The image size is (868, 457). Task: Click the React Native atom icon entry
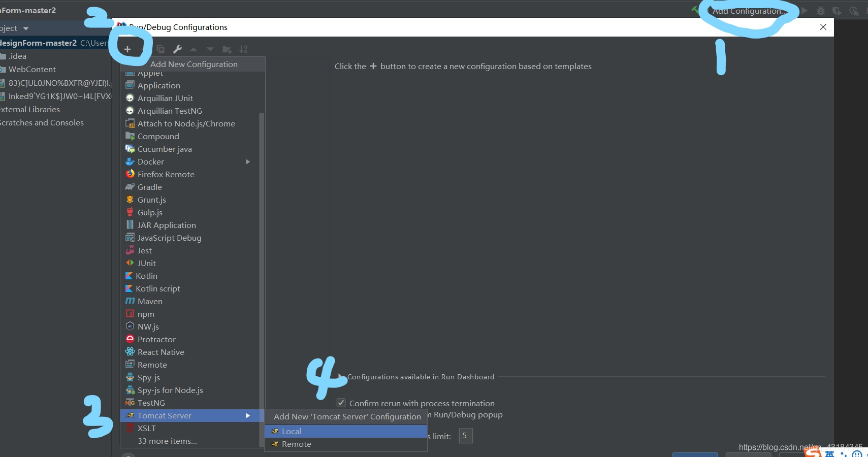click(x=130, y=352)
